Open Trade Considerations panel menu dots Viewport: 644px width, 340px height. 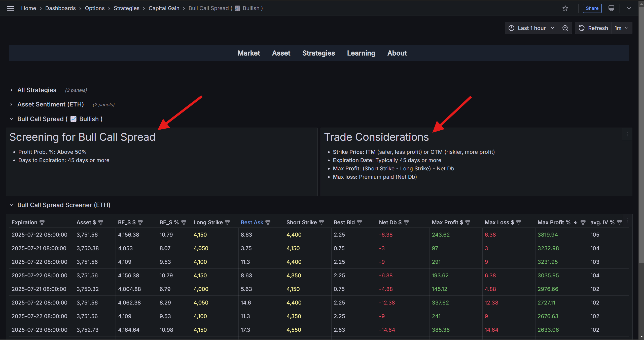pos(627,134)
